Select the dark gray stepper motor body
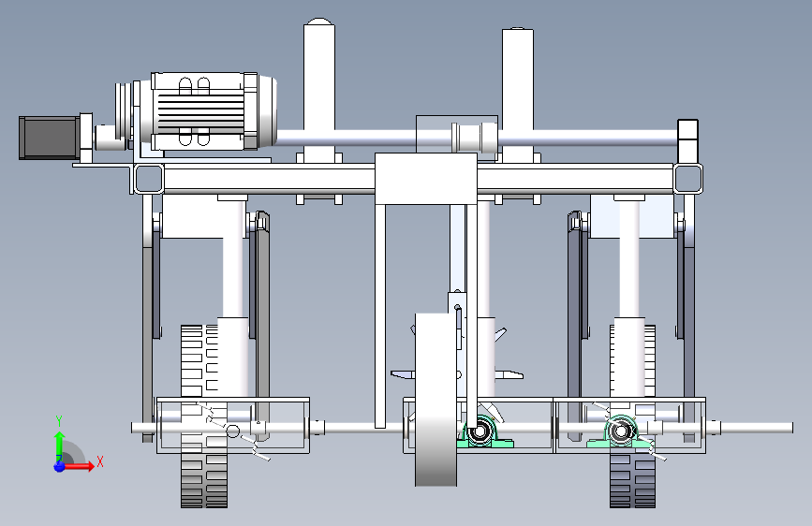The width and height of the screenshot is (812, 526). [50, 138]
